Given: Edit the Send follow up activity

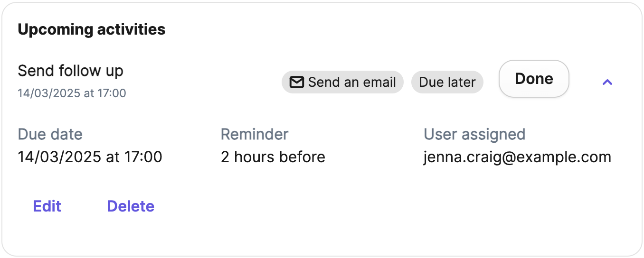Looking at the screenshot, I should [x=47, y=206].
